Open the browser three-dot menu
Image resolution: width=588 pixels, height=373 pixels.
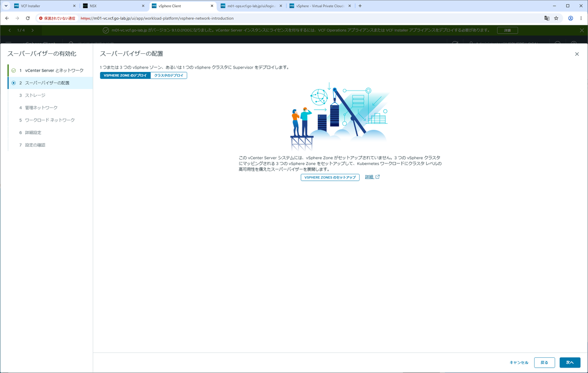[x=581, y=18]
